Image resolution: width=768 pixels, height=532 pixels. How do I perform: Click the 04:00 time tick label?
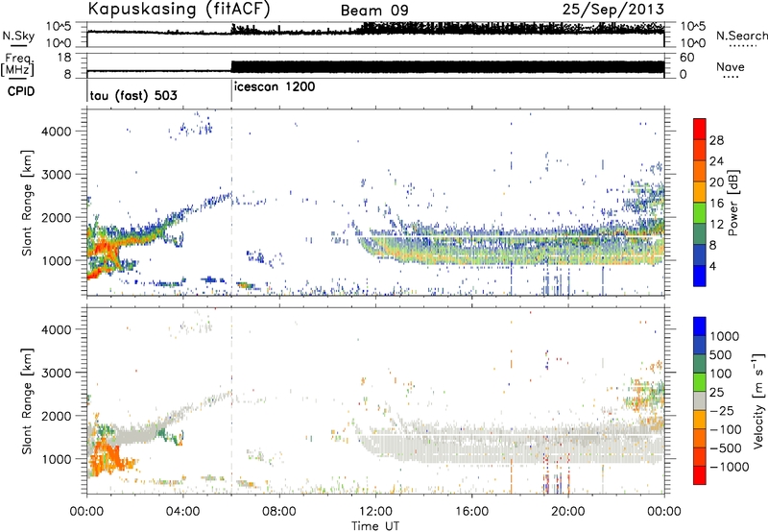182,512
